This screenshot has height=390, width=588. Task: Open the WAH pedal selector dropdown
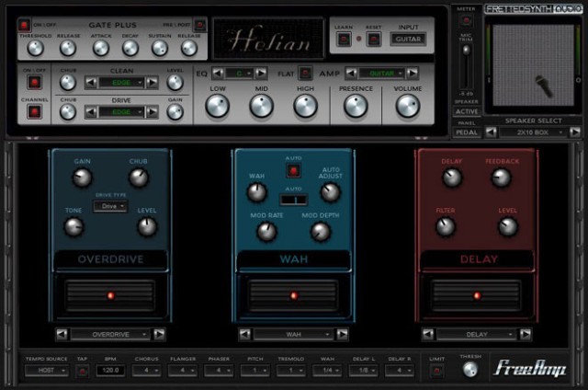coord(294,334)
